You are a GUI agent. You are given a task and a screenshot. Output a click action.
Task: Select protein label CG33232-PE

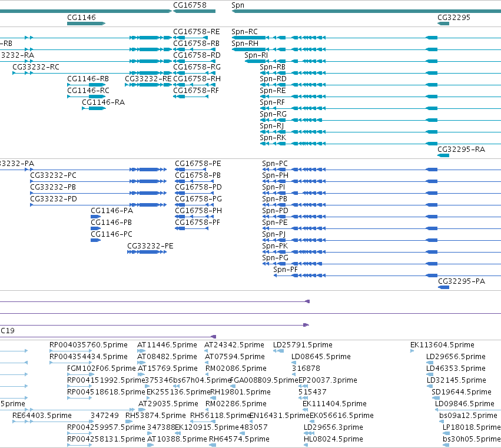point(150,246)
